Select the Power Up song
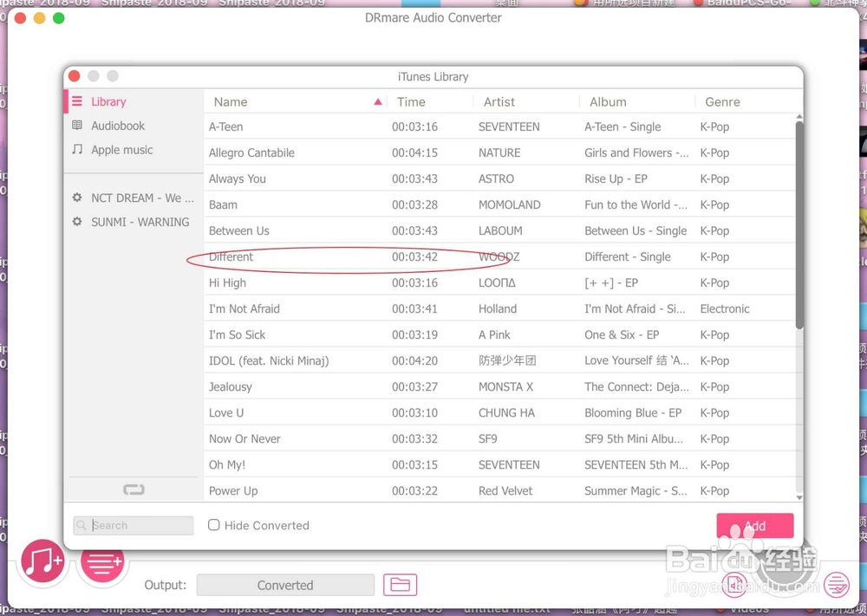Viewport: 867px width, 616px height. point(499,490)
